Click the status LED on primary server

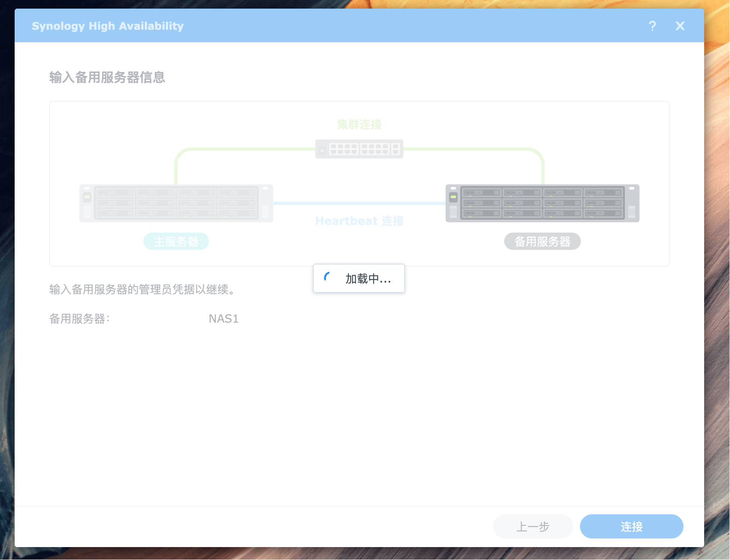pyautogui.click(x=87, y=197)
